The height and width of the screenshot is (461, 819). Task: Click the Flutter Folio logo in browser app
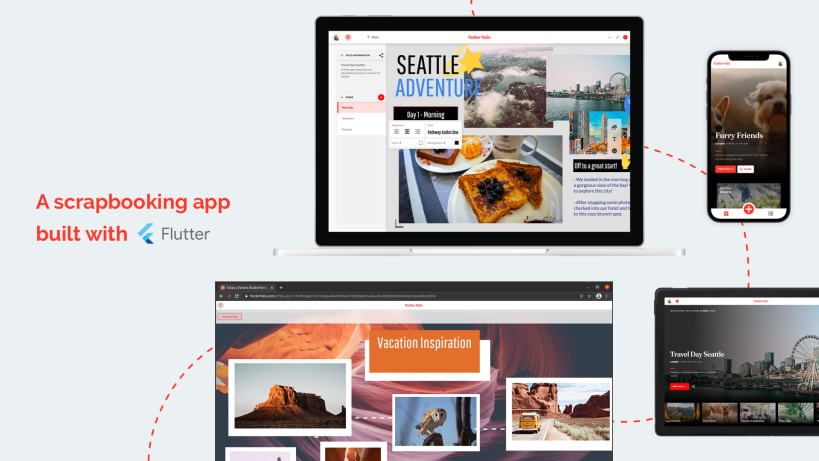pos(414,305)
